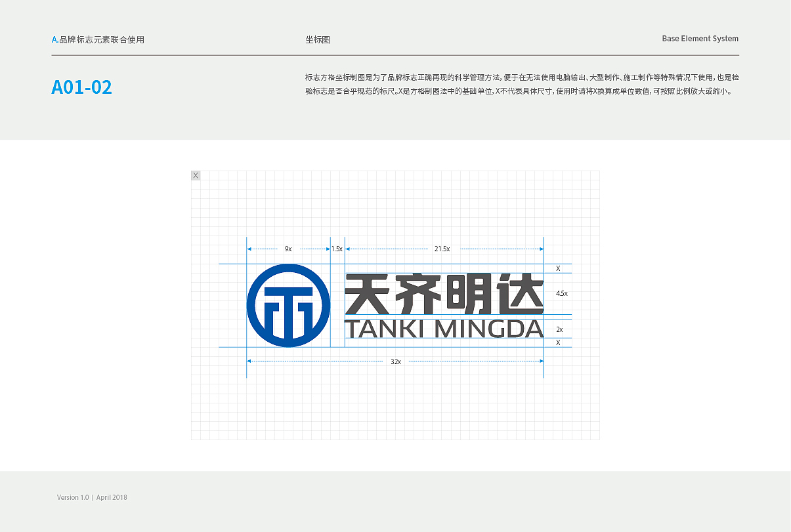Click the '9x' dimension label
This screenshot has height=532, width=791.
[x=288, y=249]
